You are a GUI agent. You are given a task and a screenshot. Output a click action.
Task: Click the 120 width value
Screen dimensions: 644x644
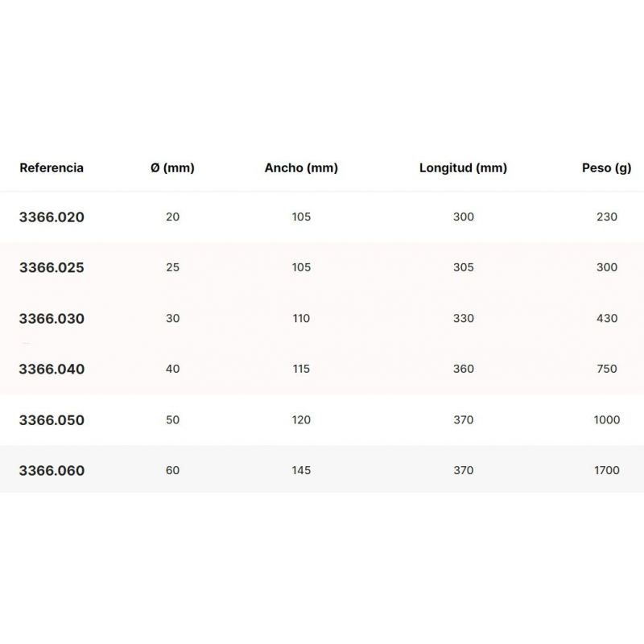pyautogui.click(x=301, y=419)
